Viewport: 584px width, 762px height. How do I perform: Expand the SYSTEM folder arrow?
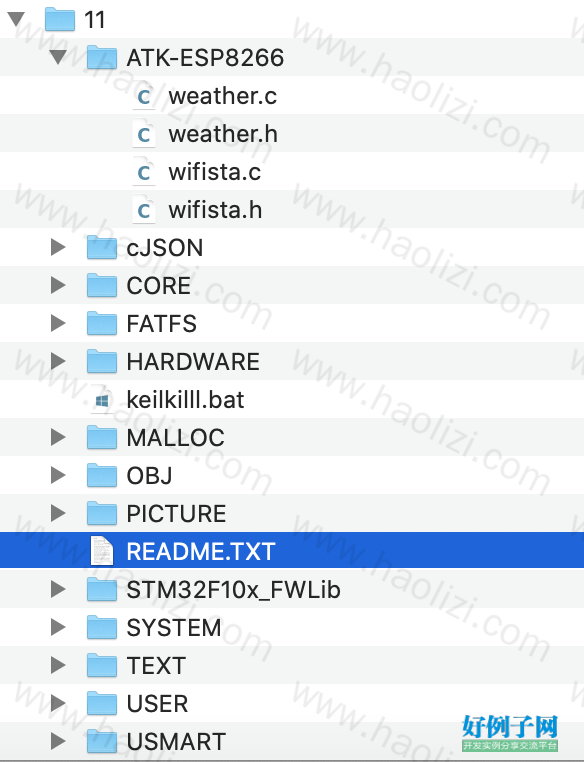click(x=58, y=627)
